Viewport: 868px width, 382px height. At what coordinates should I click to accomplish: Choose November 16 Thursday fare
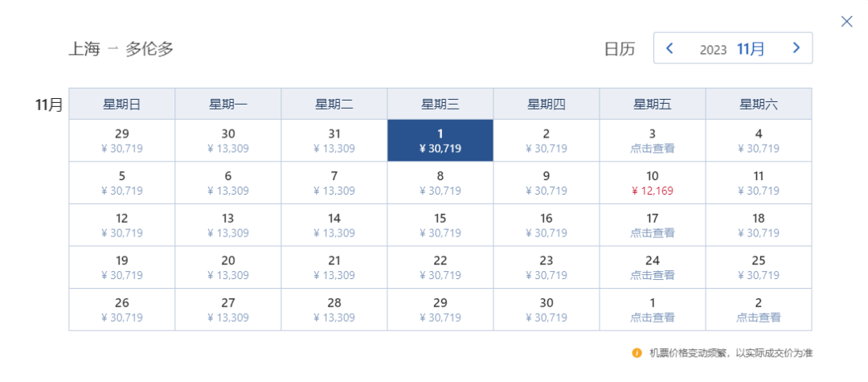click(546, 225)
